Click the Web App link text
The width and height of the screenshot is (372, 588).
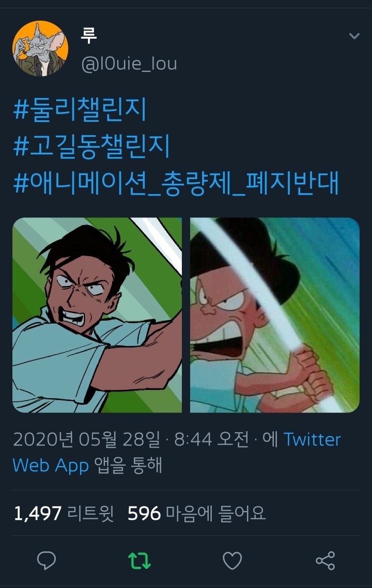[x=51, y=465]
